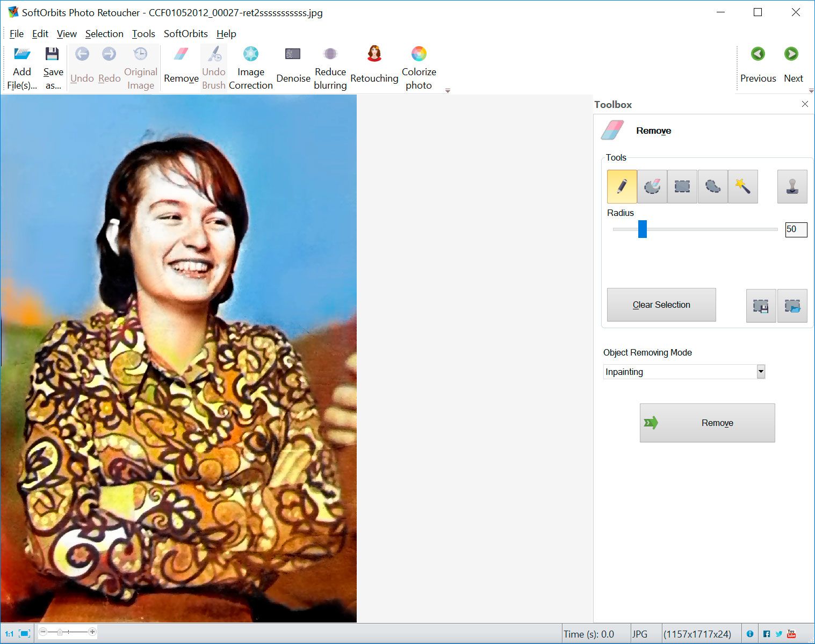Save the current selection to file
The height and width of the screenshot is (644, 815).
761,306
